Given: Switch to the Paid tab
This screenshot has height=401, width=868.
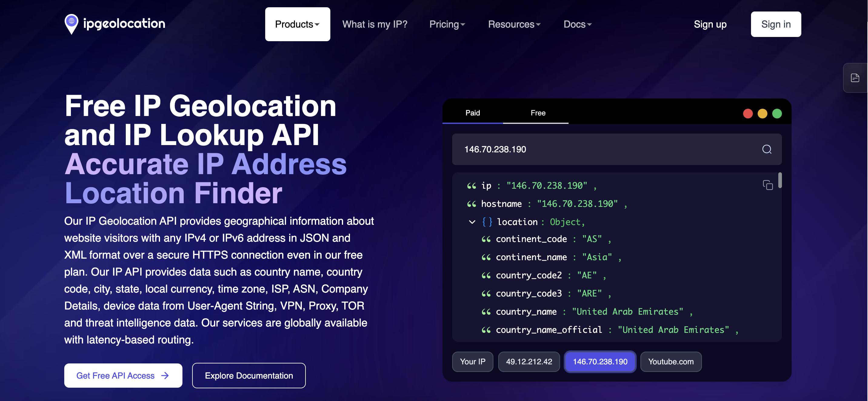Looking at the screenshot, I should (x=472, y=113).
